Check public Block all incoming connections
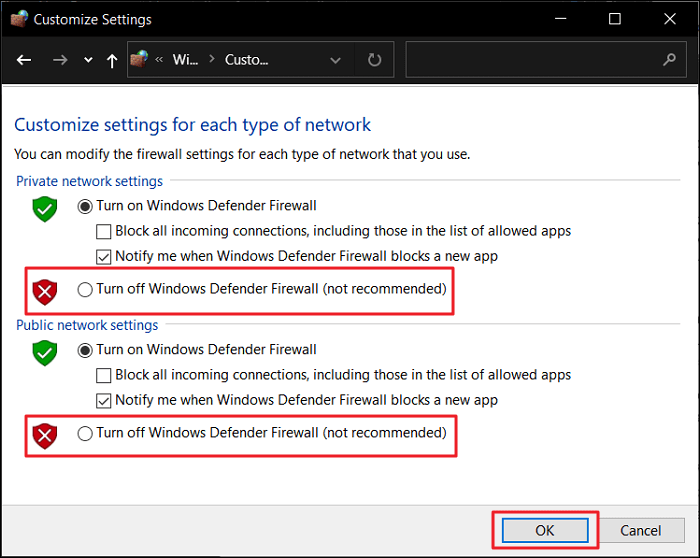 (103, 375)
